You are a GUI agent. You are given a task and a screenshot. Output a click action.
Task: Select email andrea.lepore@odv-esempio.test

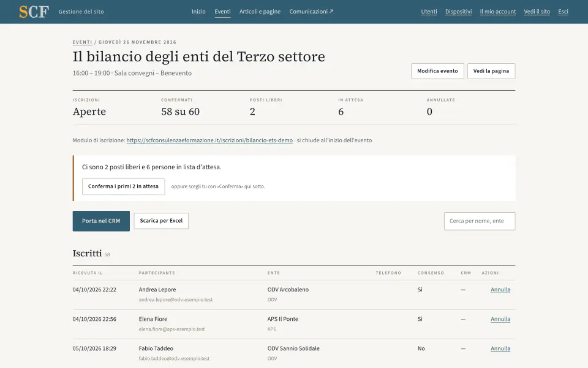pos(176,300)
